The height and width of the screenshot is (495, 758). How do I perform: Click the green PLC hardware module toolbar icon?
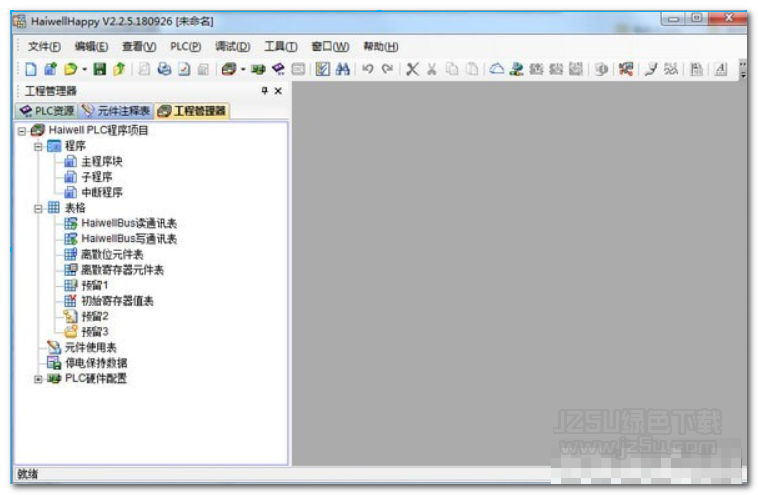click(x=258, y=69)
